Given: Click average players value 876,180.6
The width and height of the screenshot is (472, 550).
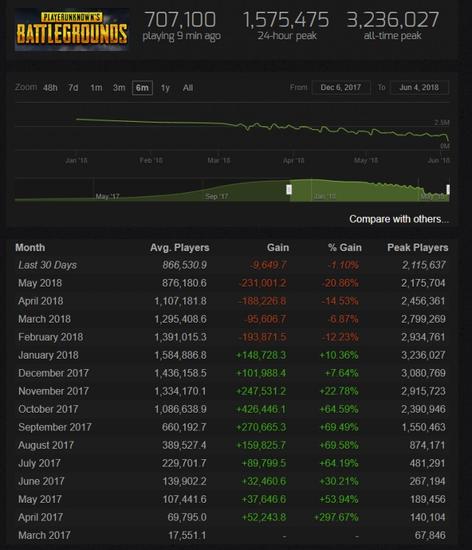Looking at the screenshot, I should point(184,283).
